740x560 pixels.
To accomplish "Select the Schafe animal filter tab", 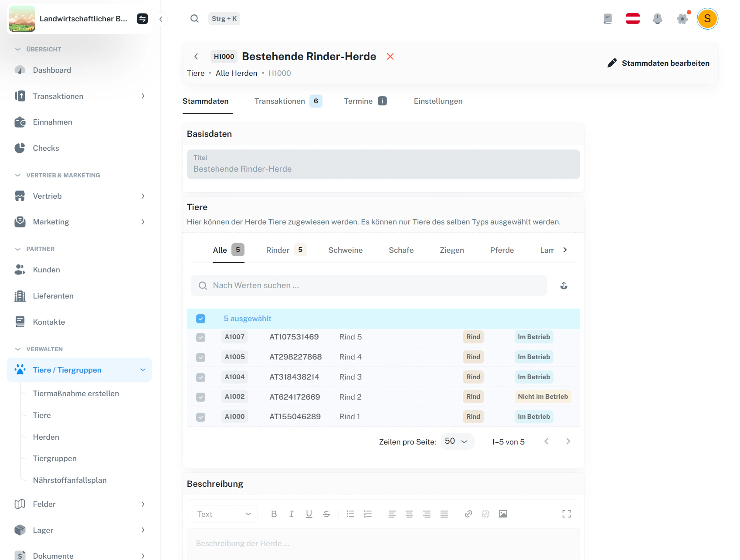I will coord(401,250).
